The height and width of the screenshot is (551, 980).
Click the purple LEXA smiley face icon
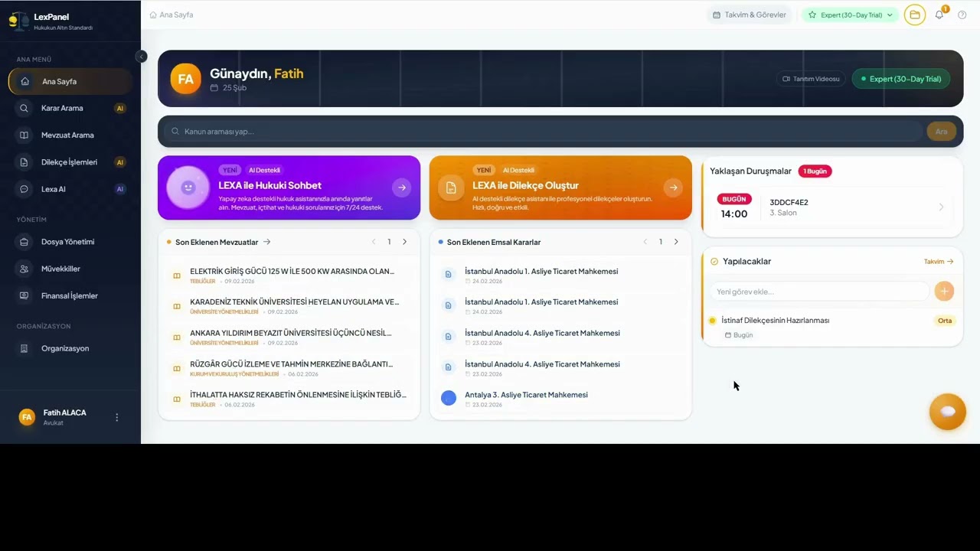point(188,187)
